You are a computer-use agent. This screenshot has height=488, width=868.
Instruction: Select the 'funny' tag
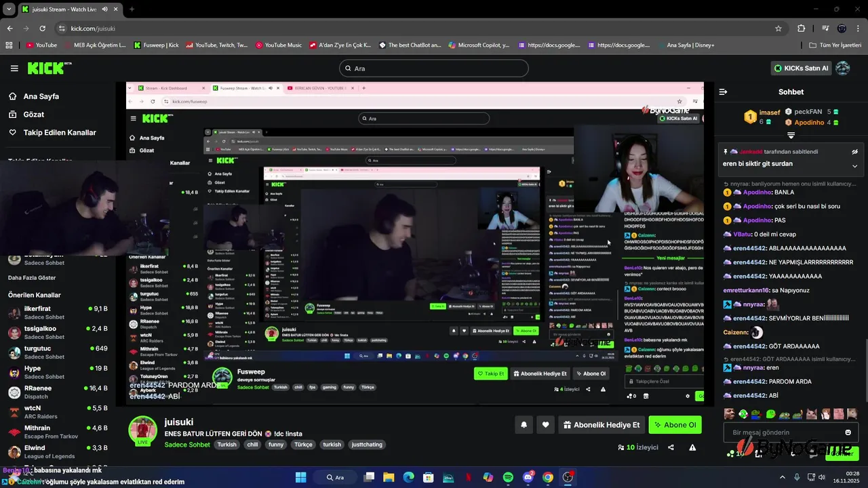[276, 445]
